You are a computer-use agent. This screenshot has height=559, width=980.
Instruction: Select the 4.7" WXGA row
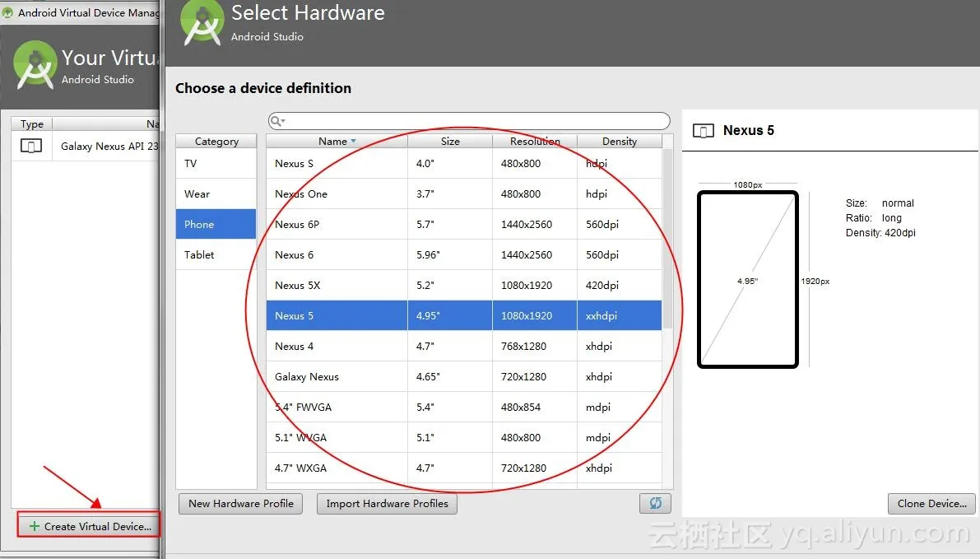click(464, 468)
